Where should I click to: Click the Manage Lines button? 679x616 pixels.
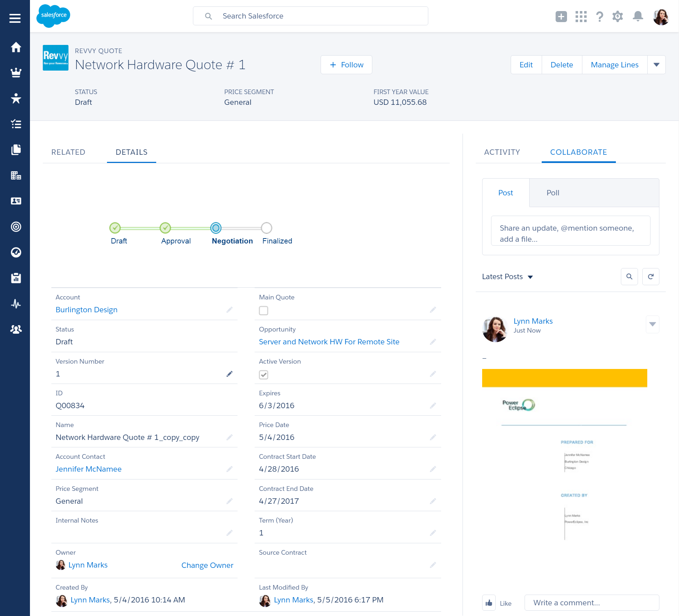click(614, 65)
